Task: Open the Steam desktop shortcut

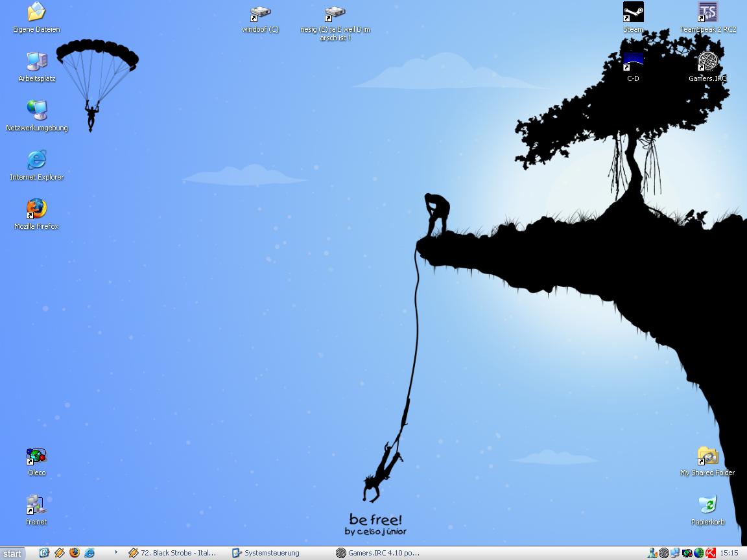Action: [633, 13]
